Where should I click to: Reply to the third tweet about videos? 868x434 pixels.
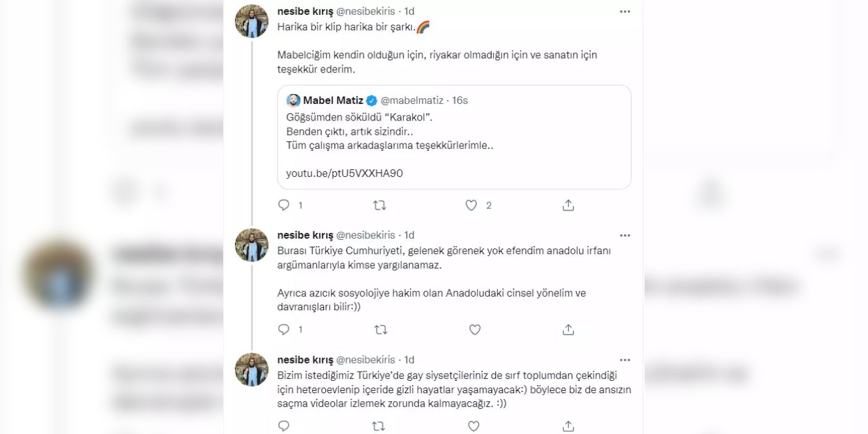[284, 426]
